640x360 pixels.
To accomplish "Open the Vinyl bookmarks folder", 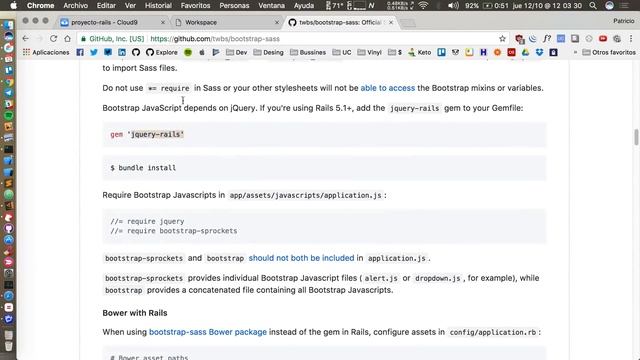I will click(369, 52).
